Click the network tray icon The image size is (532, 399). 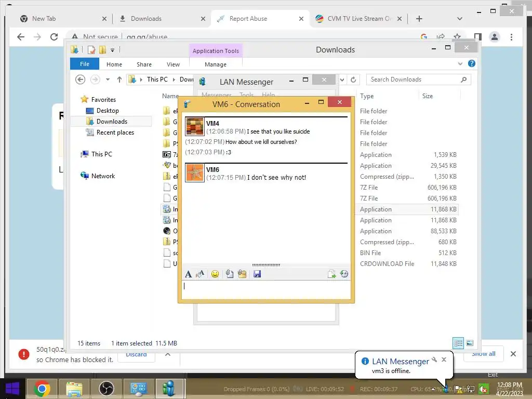pos(471,389)
